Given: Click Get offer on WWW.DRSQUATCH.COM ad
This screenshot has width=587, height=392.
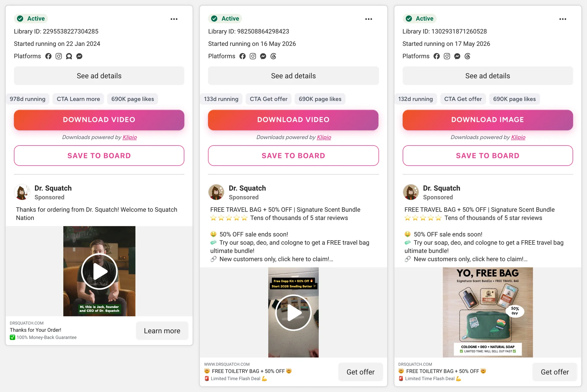Looking at the screenshot, I should coord(360,372).
